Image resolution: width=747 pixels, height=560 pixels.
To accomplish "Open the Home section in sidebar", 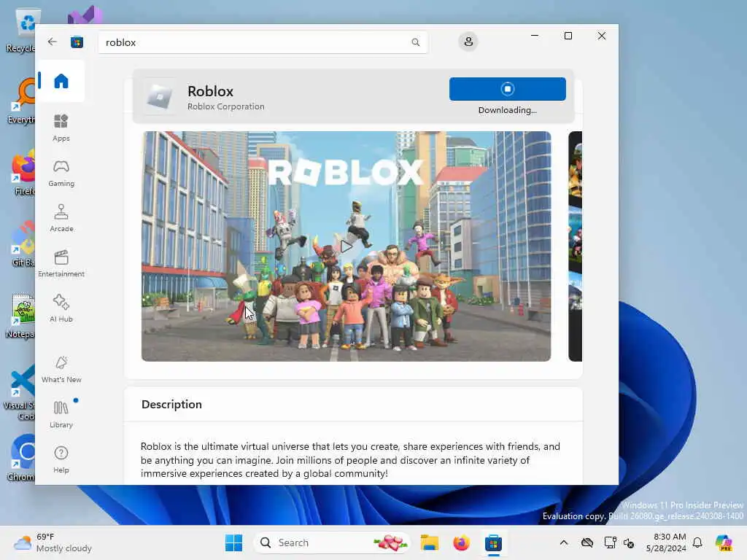I will click(61, 81).
